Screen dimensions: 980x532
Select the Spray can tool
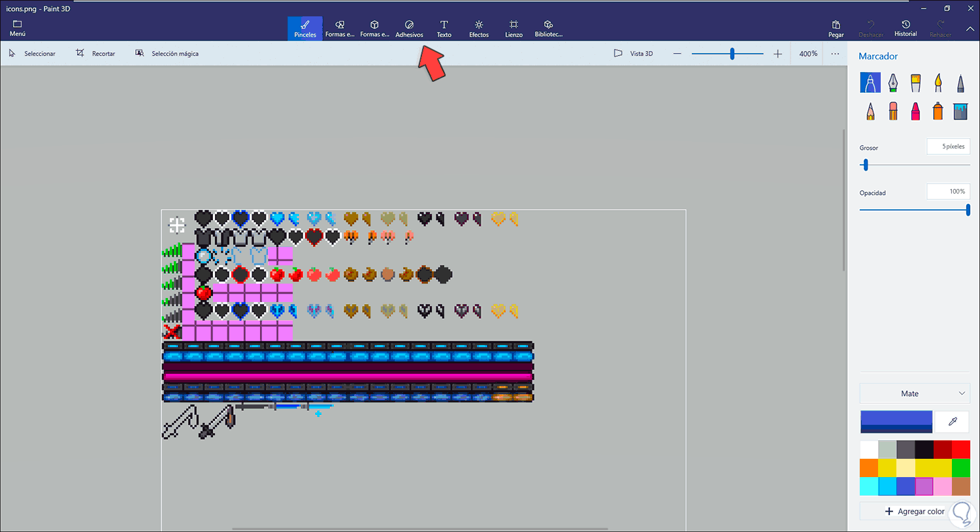(x=938, y=111)
